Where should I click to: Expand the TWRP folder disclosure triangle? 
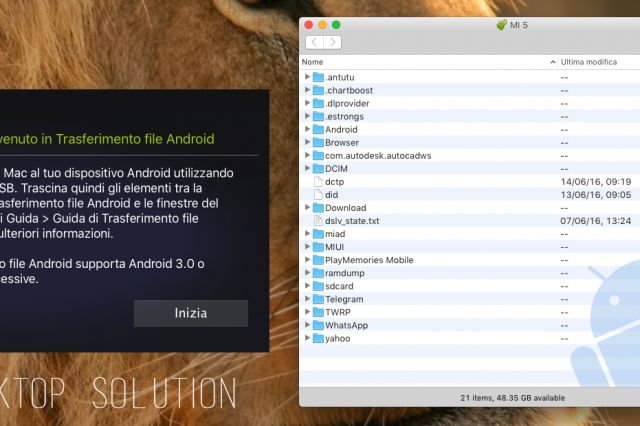[307, 312]
